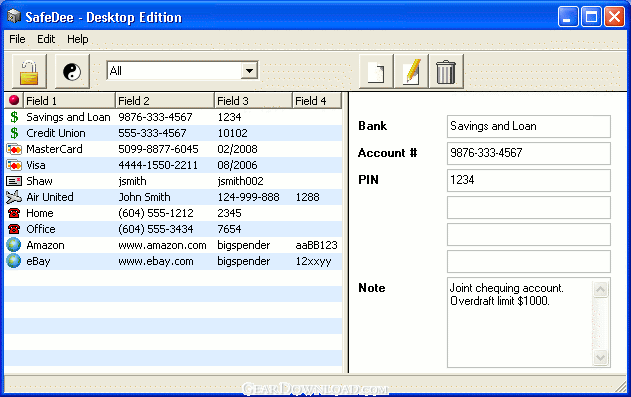Click the ID card icon beside Shaw
The image size is (631, 397).
(14, 181)
